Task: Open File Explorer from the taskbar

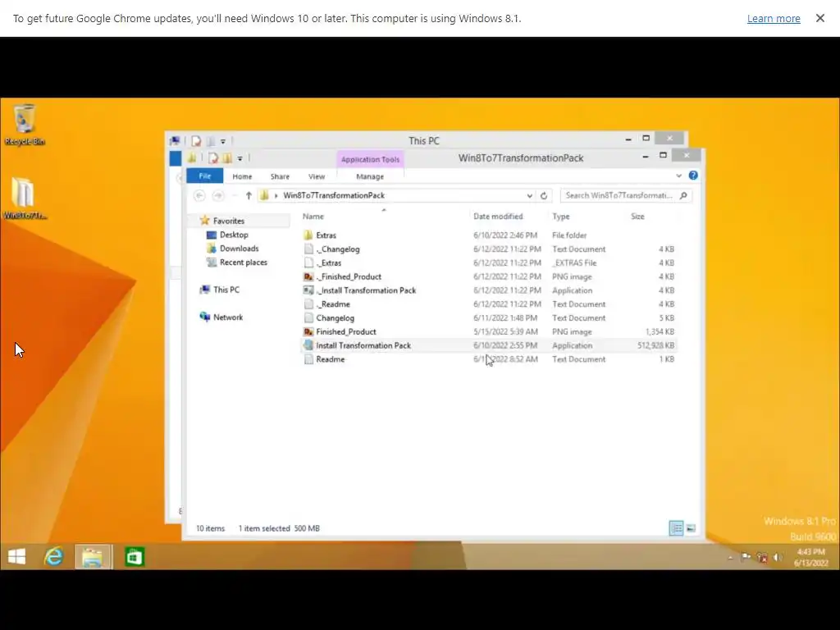Action: pyautogui.click(x=93, y=557)
